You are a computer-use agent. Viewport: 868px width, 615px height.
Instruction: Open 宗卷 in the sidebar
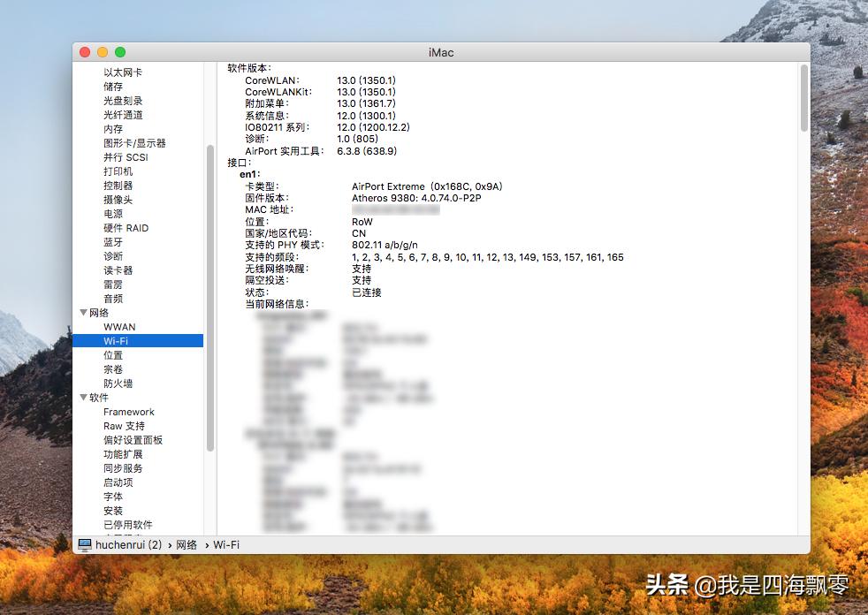(x=113, y=369)
